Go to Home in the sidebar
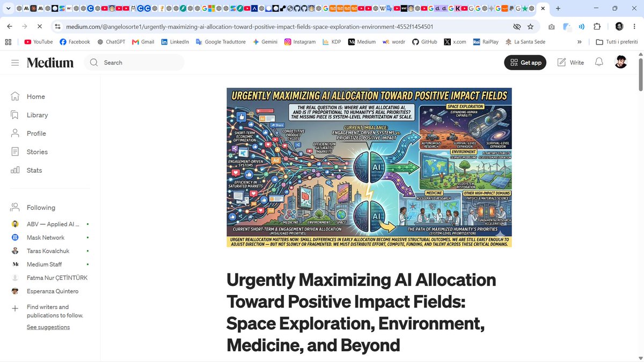The height and width of the screenshot is (362, 644). [28, 97]
